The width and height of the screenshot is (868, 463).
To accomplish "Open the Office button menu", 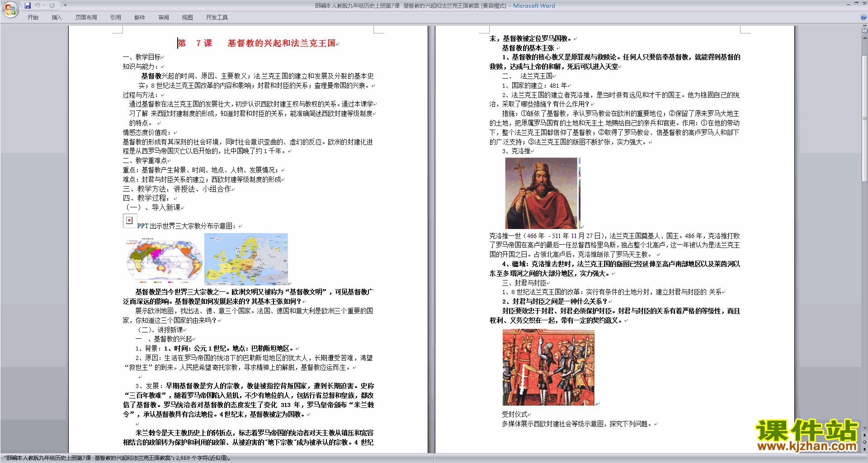I will 9,9.
